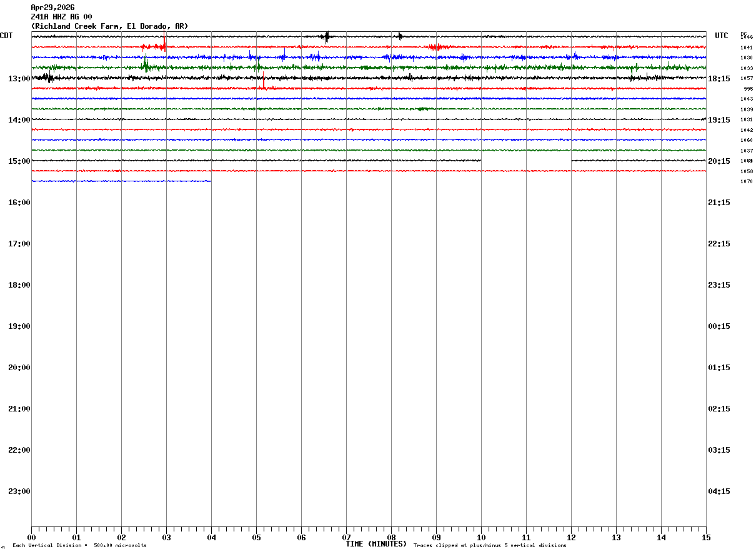756x554 pixels.
Task: Click the '19:15' UTC time label
Action: [x=719, y=120]
